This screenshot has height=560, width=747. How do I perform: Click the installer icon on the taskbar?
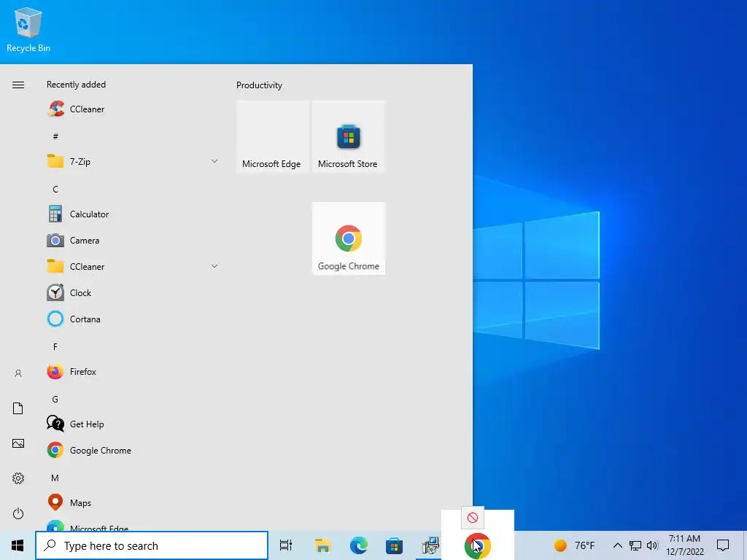(430, 545)
